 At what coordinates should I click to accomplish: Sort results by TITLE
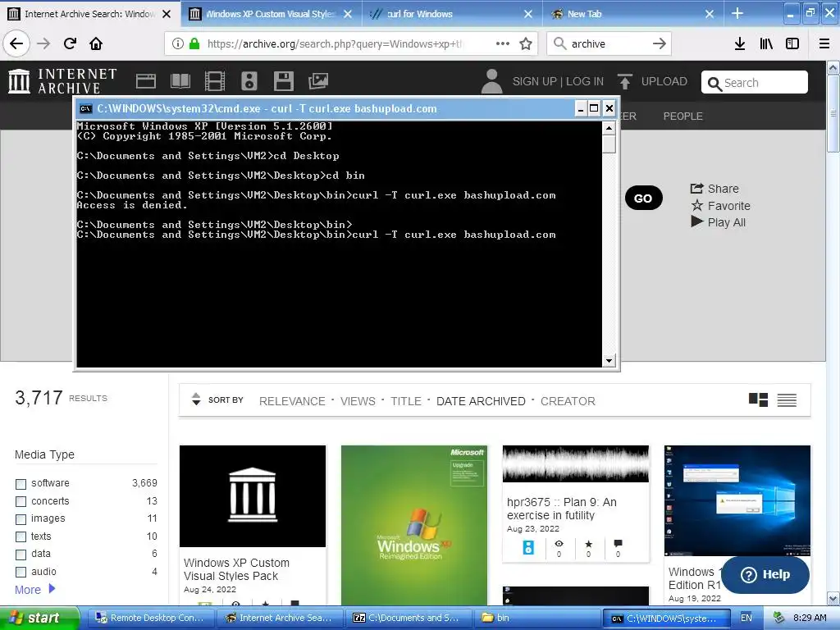[405, 400]
